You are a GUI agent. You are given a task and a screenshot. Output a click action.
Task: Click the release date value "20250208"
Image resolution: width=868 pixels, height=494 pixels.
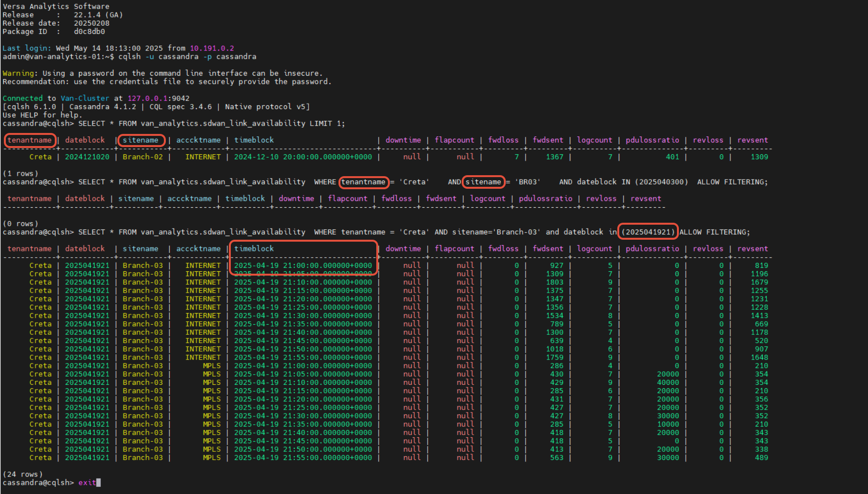(92, 23)
